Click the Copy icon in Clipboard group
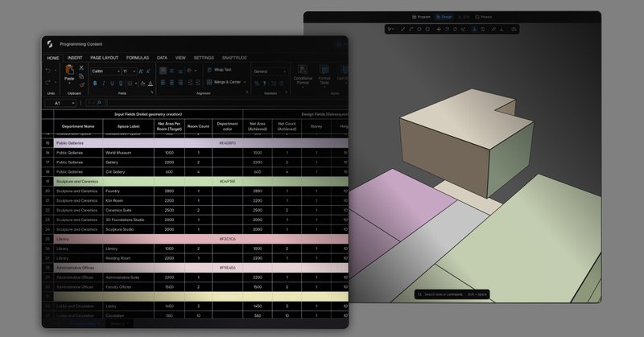Viewport: 644px width, 337px height. click(81, 76)
